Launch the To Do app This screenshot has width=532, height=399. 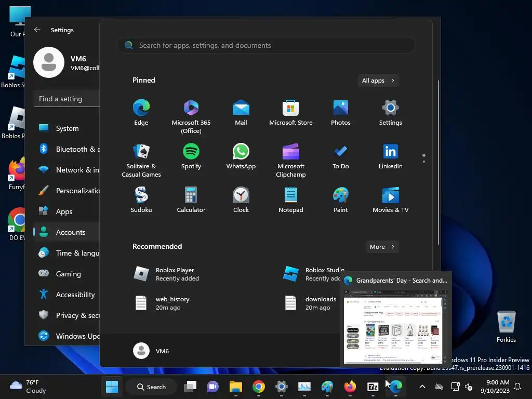(341, 156)
